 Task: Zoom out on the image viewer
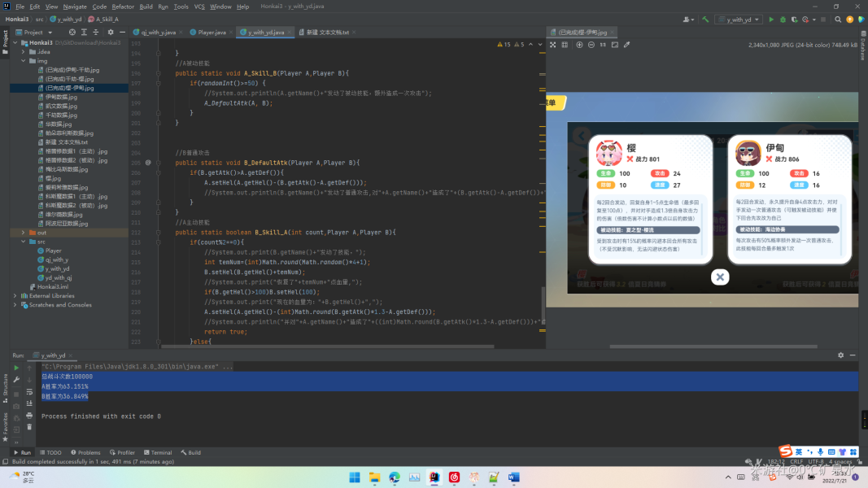(591, 45)
